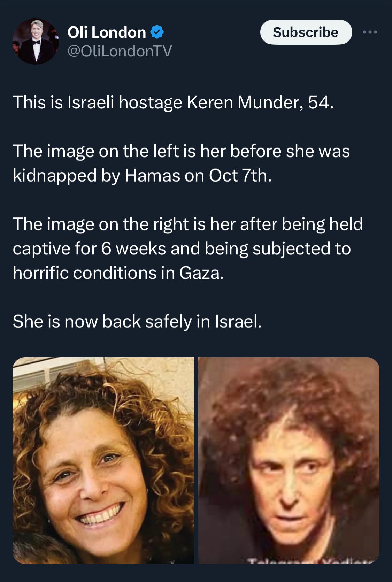
Task: Click the tweet's first sentence about Israeli hostage
Action: [173, 102]
